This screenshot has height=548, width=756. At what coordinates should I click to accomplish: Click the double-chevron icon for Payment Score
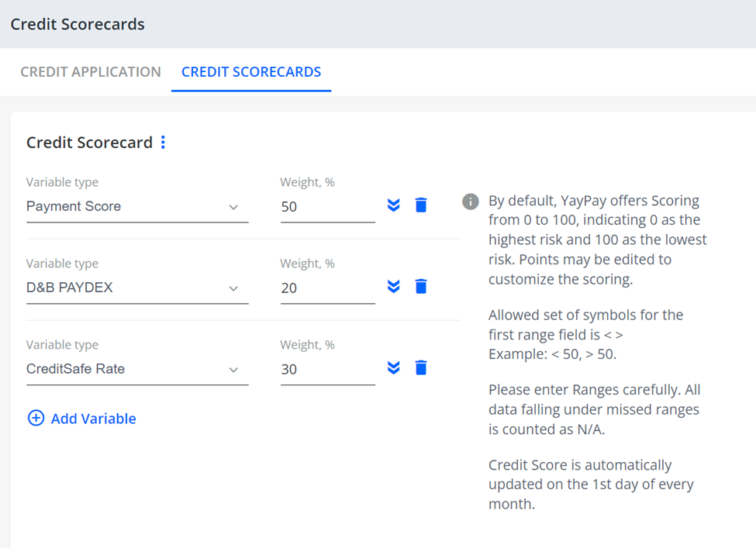[x=393, y=205]
